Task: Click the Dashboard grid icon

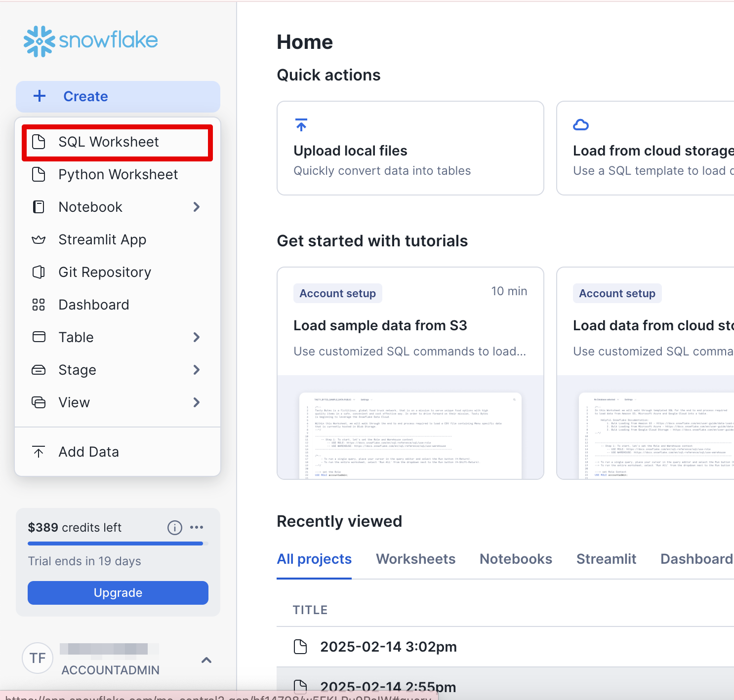Action: click(x=39, y=305)
